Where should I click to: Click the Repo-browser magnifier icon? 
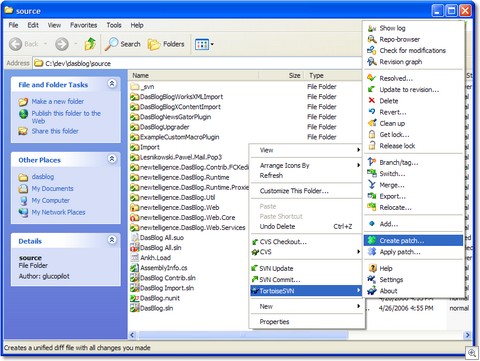(372, 39)
